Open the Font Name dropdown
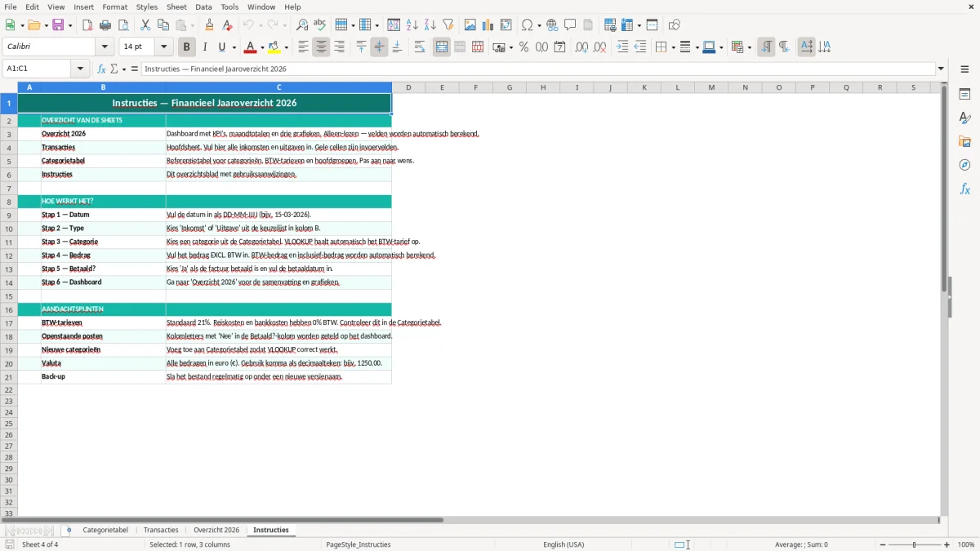The height and width of the screenshot is (551, 980). pos(105,47)
